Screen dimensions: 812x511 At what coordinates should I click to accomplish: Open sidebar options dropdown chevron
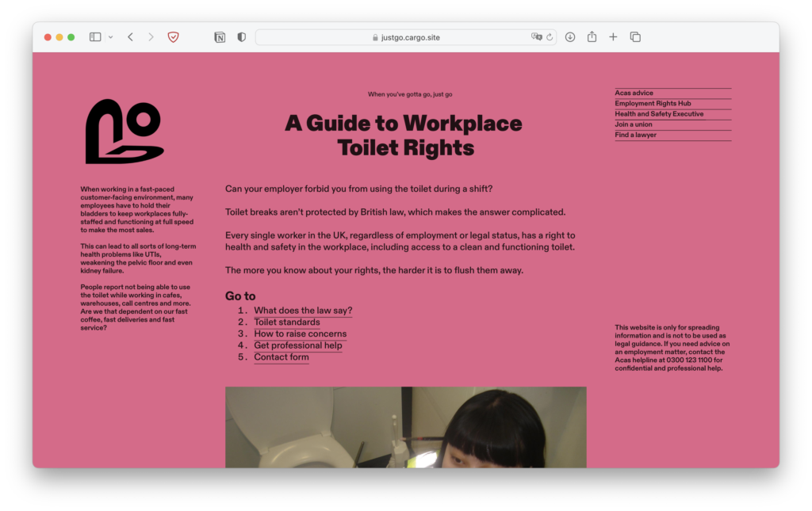111,37
